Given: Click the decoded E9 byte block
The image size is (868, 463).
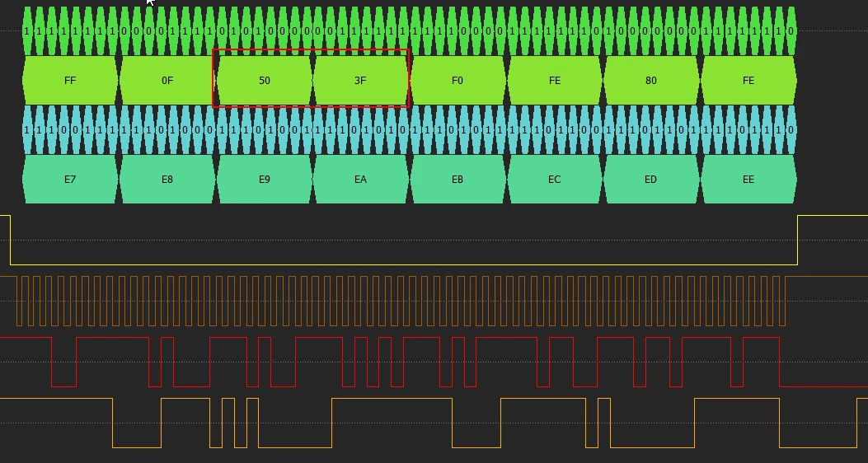Looking at the screenshot, I should tap(264, 180).
